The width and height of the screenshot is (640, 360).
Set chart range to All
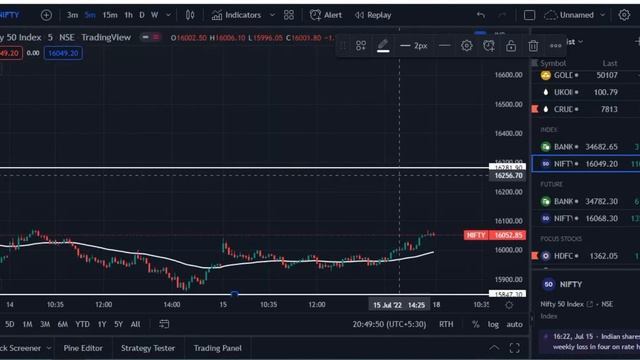click(x=136, y=324)
